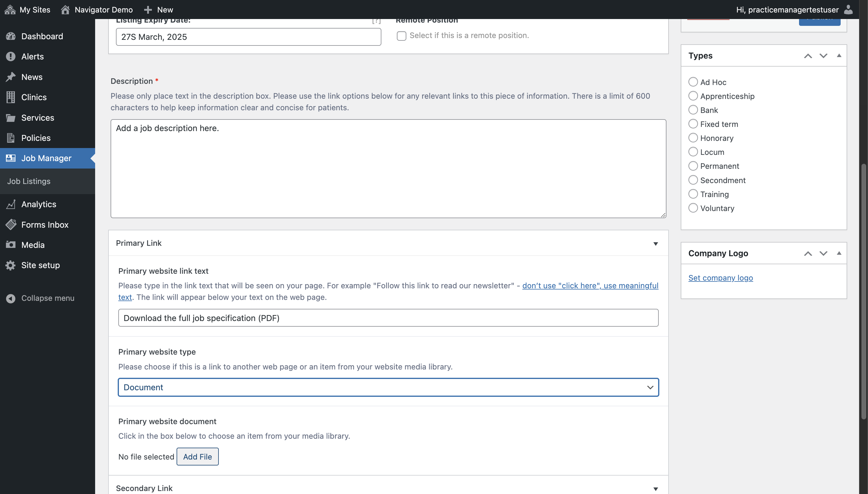Move the Types panel down
Image resolution: width=868 pixels, height=494 pixels.
823,56
